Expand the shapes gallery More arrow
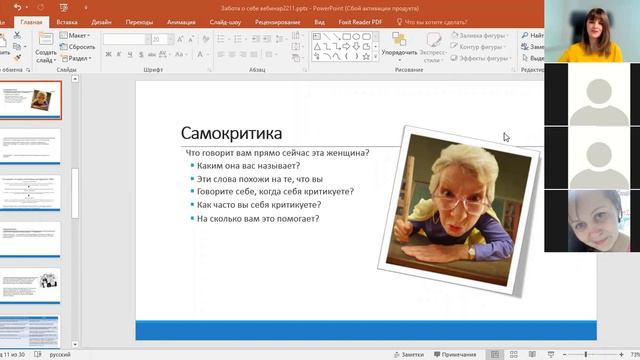 (x=376, y=57)
